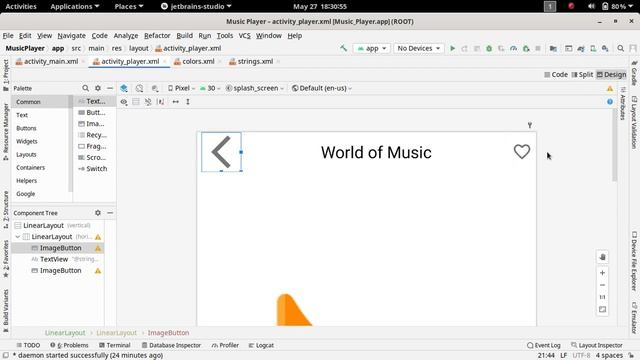Click the expand horizontally arrow icon
The width and height of the screenshot is (640, 360).
176,102
